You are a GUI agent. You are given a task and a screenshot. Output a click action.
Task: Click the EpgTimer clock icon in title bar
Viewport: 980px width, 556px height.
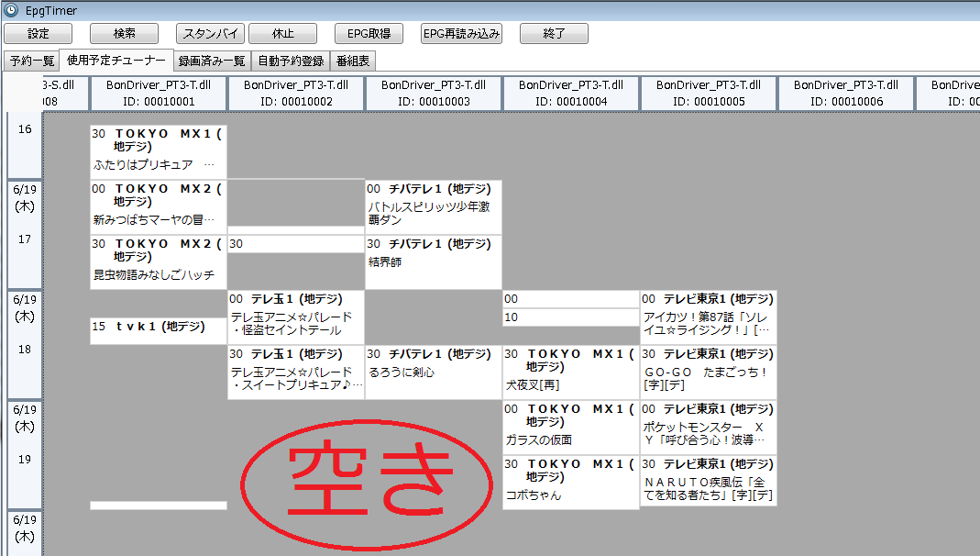[9, 9]
